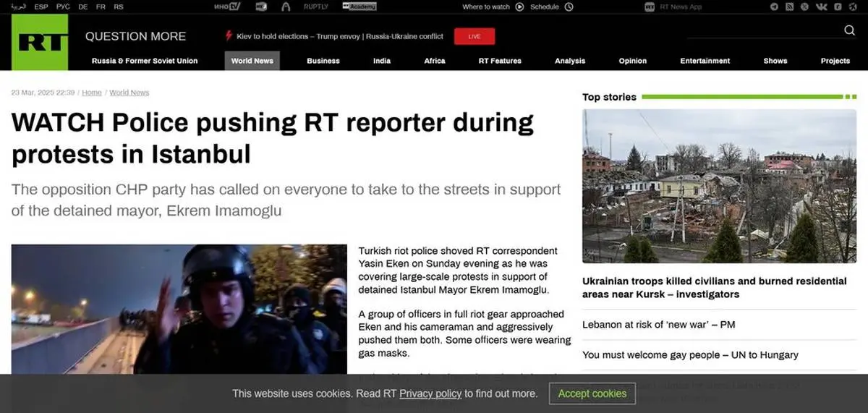Open the World News tab
Screen dimensions: 868x413
tap(252, 61)
